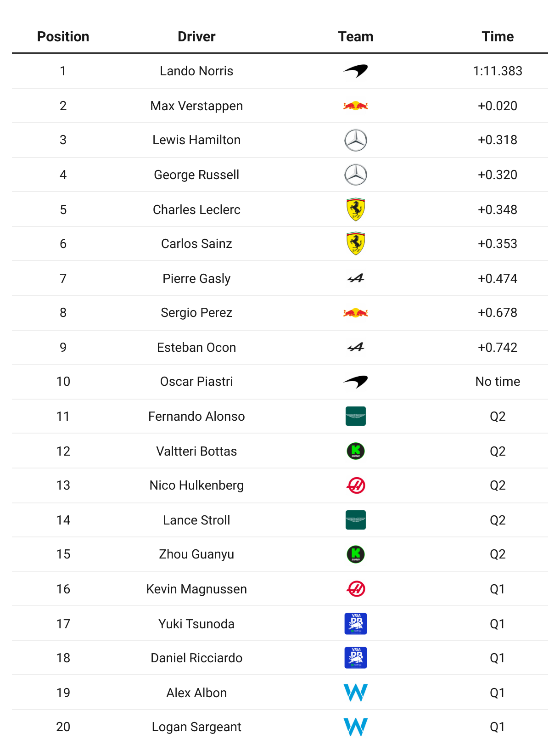Click the Haas logo in Nico Hulkenberg's row
The width and height of the screenshot is (560, 756).
click(x=356, y=485)
